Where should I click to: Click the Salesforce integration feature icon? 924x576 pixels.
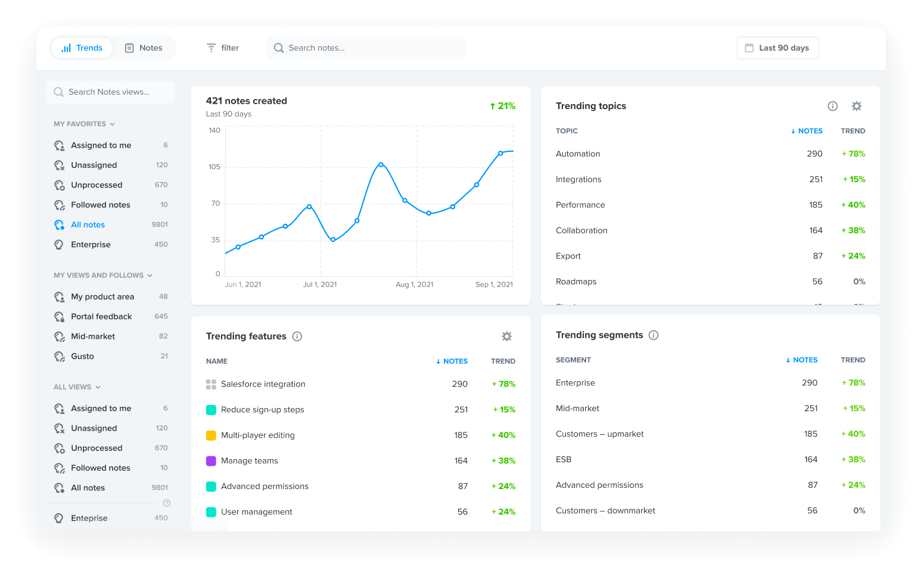pyautogui.click(x=211, y=384)
